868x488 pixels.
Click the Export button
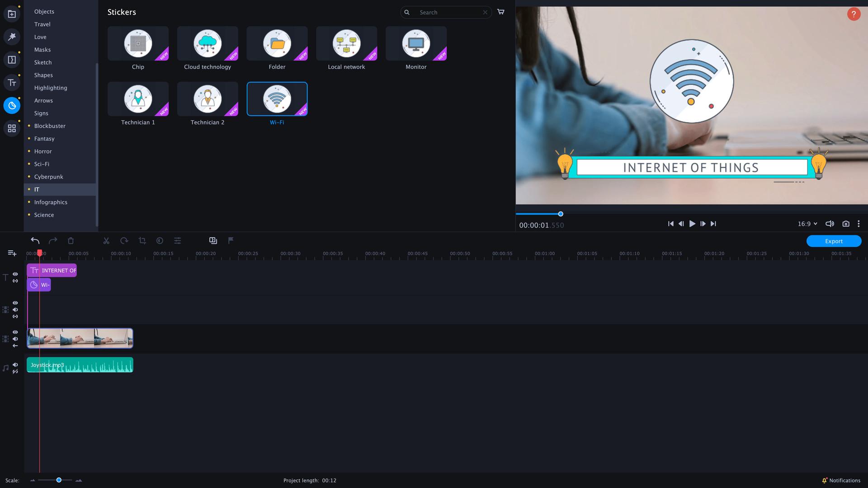click(x=833, y=241)
